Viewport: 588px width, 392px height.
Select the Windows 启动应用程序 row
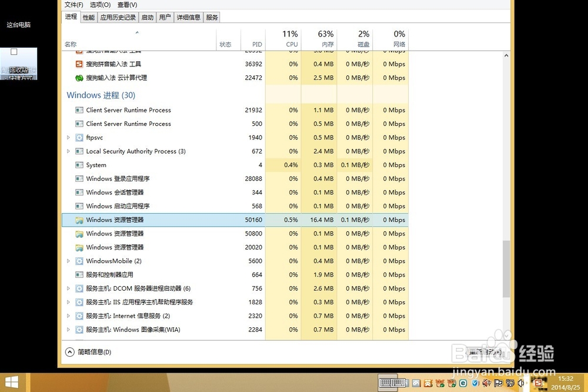point(235,206)
